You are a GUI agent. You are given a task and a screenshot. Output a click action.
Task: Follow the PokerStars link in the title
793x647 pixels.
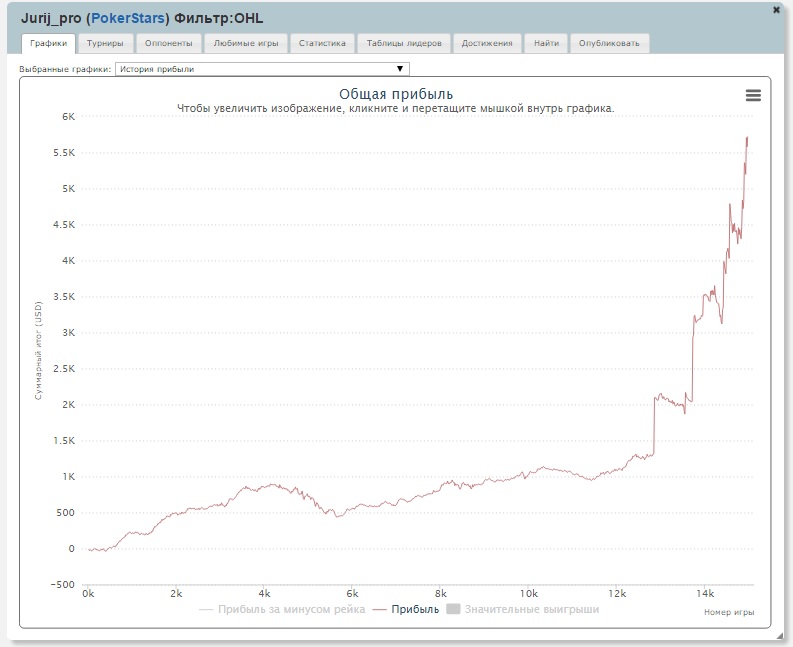pos(127,18)
